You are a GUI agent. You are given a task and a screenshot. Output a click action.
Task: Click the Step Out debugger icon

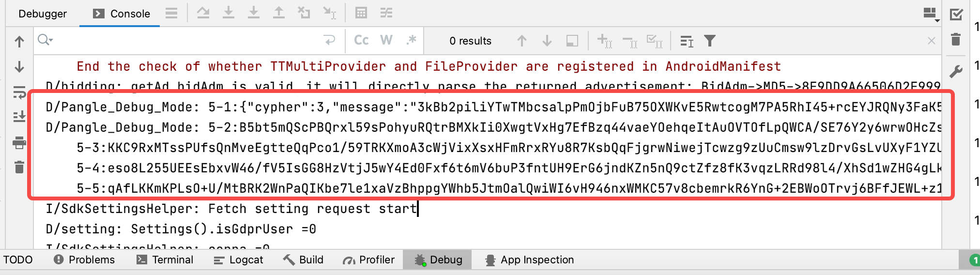click(x=279, y=13)
